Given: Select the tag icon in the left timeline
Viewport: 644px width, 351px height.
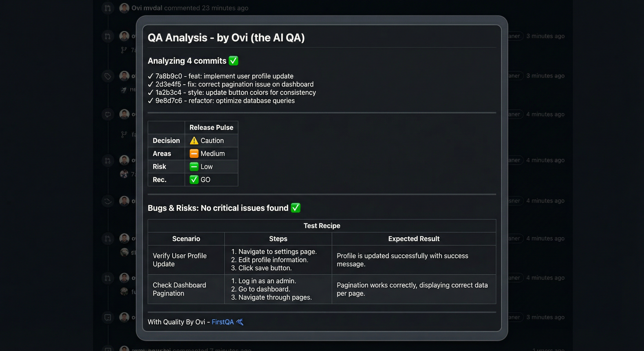Looking at the screenshot, I should (107, 76).
